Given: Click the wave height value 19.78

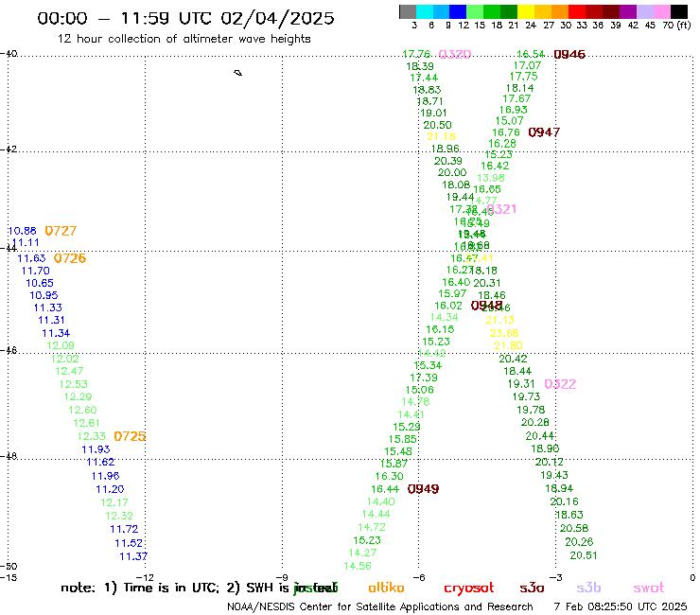Looking at the screenshot, I should coord(531,410).
